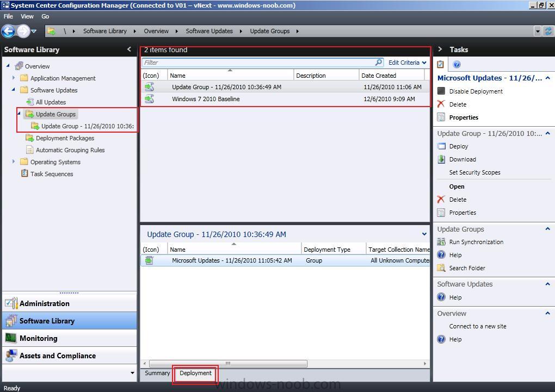The width and height of the screenshot is (555, 392).
Task: Click the horizontal scrollbar thumb in details pane
Action: (228, 363)
